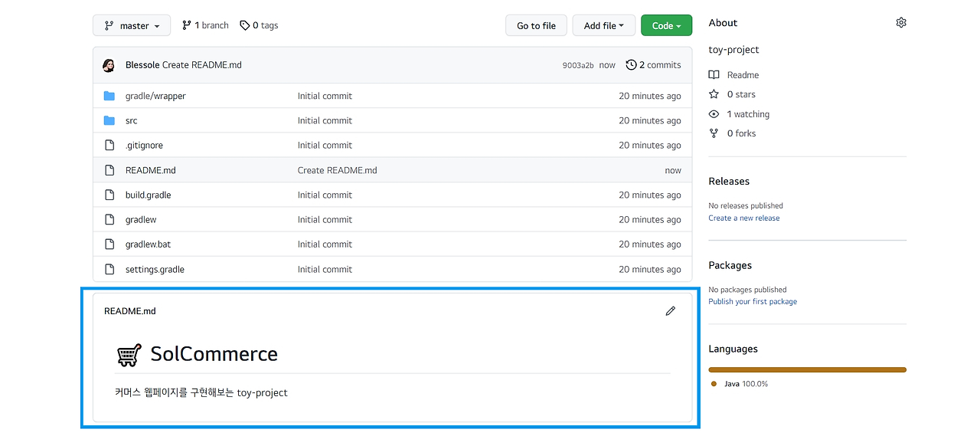The height and width of the screenshot is (433, 980).
Task: Open the Blessole author link
Action: [142, 65]
